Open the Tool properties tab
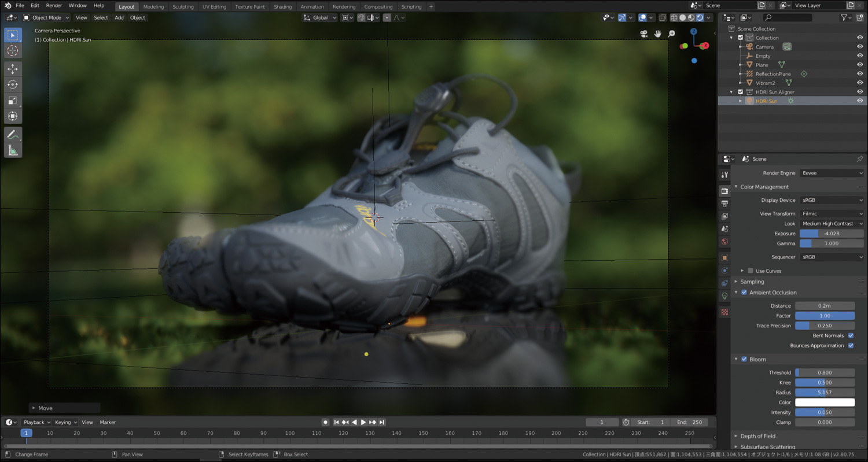Screen dimensions: 868x462 tap(724, 175)
